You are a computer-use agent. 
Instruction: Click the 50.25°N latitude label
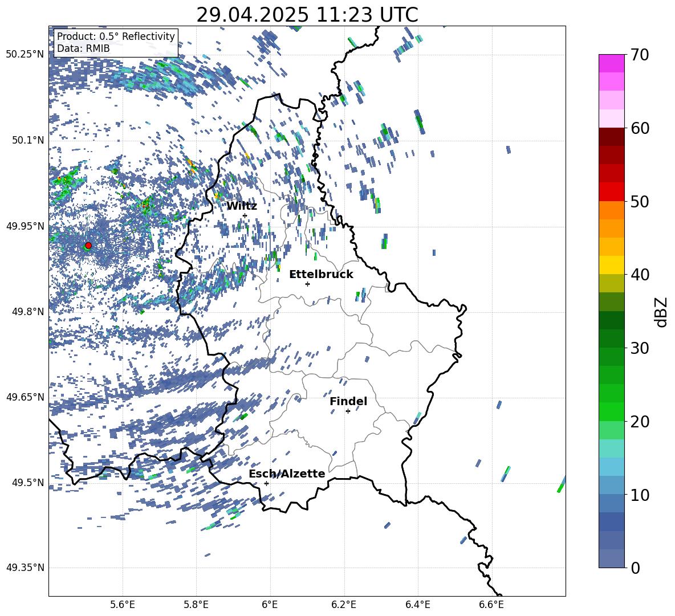click(x=25, y=55)
